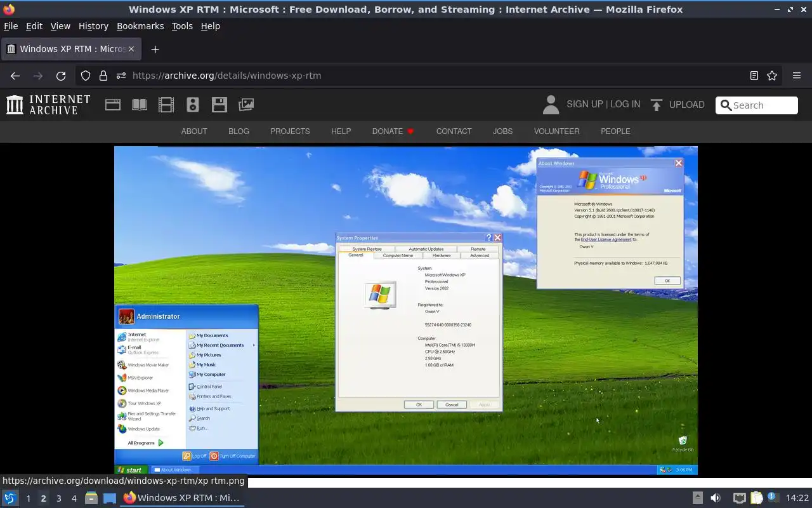Open the Images media icon
Screen dimensions: 812x508
[x=246, y=105]
